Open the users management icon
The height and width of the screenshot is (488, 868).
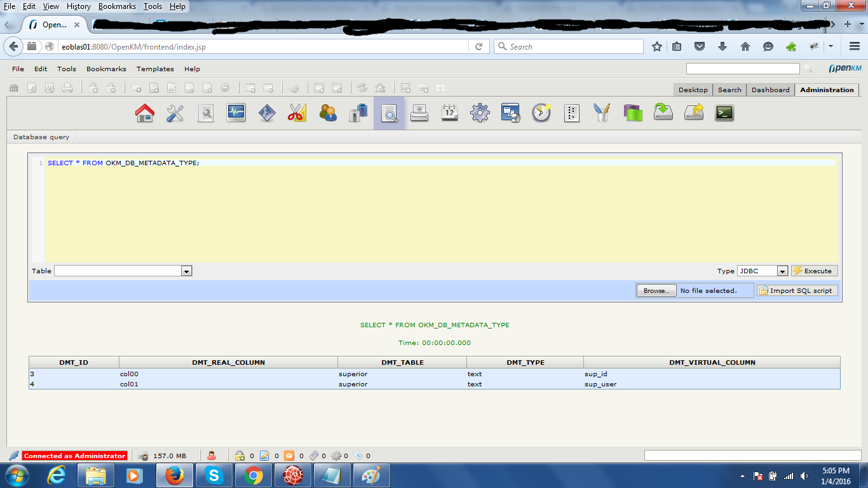point(328,113)
